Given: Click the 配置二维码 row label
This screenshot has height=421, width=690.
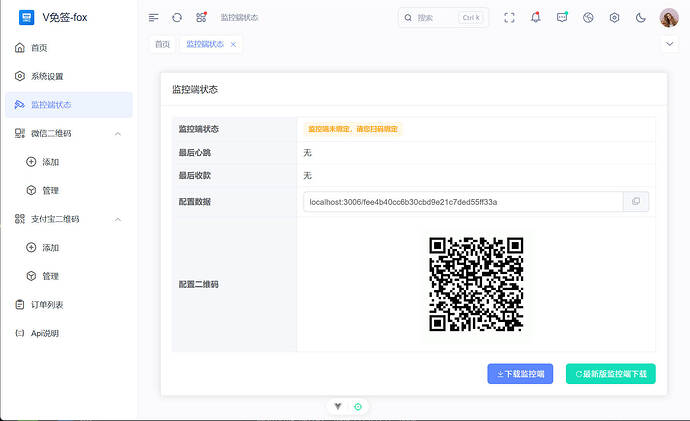Looking at the screenshot, I should (x=198, y=284).
